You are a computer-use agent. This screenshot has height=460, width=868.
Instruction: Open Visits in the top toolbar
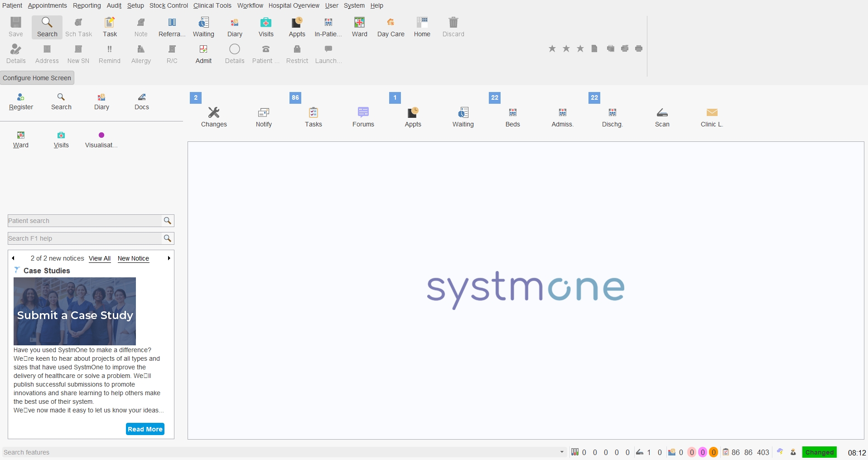coord(266,27)
